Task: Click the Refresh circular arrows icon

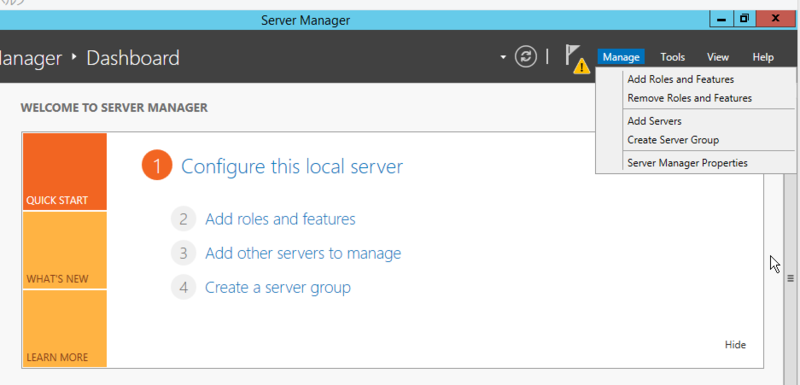Action: tap(526, 57)
